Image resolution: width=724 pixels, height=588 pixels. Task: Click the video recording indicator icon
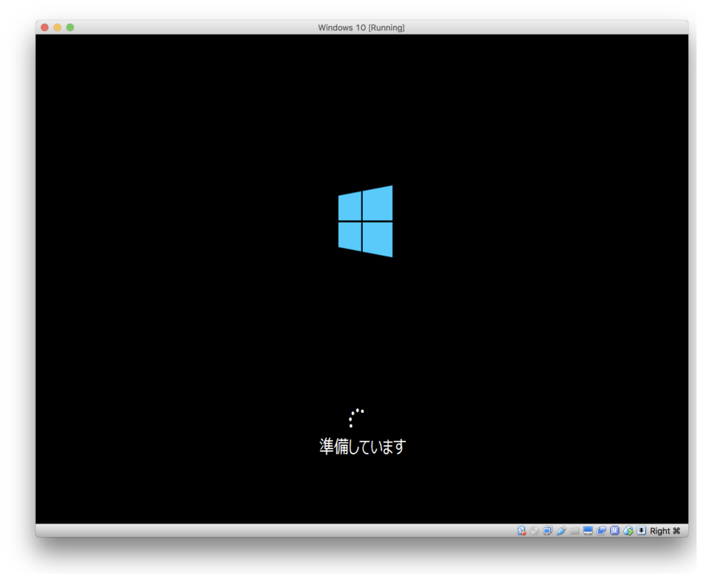pyautogui.click(x=601, y=531)
